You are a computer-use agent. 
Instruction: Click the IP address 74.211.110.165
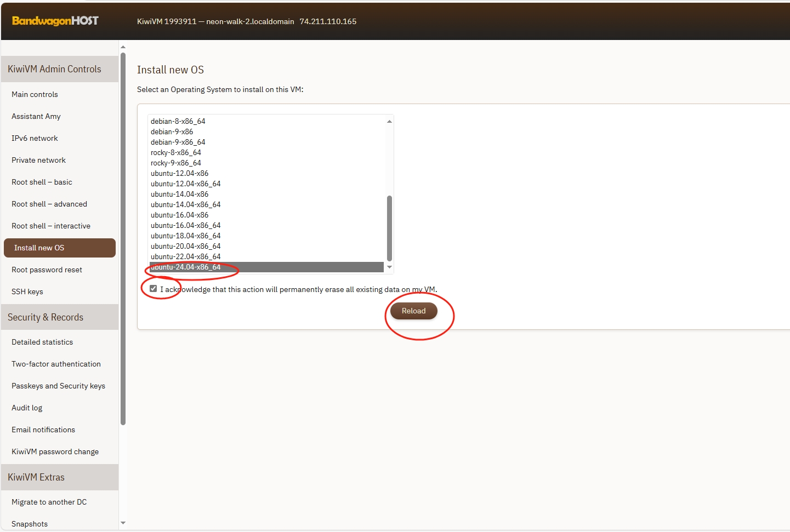point(328,21)
